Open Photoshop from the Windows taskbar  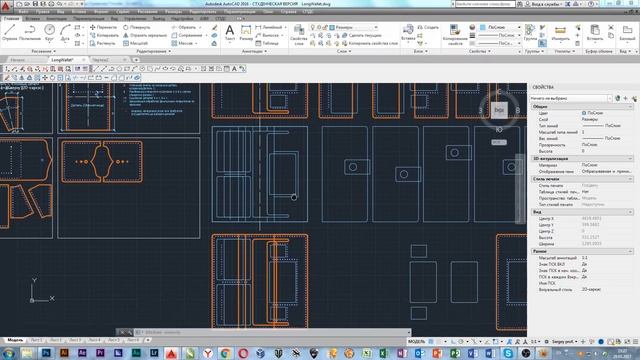point(46,353)
